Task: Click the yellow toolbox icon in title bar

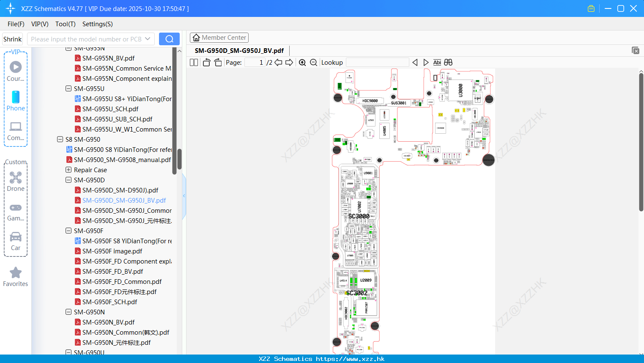Action: [x=591, y=8]
